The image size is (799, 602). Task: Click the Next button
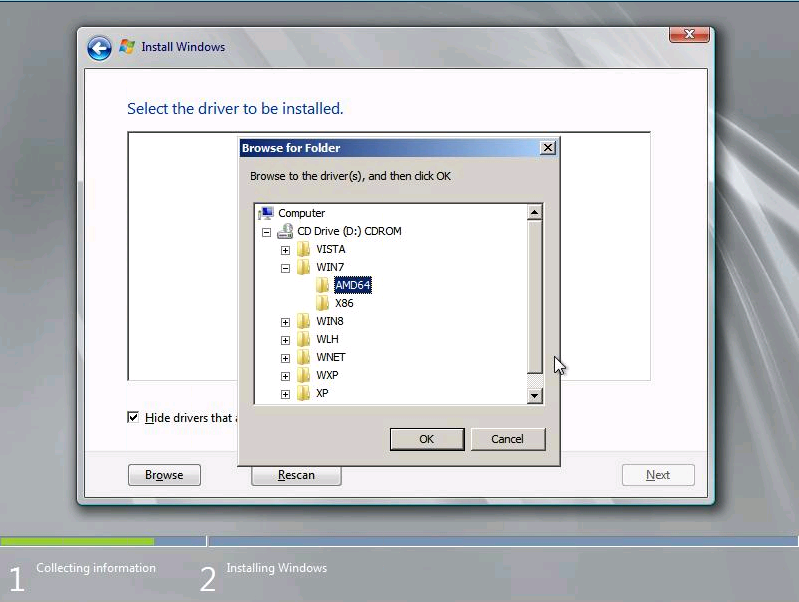click(658, 475)
